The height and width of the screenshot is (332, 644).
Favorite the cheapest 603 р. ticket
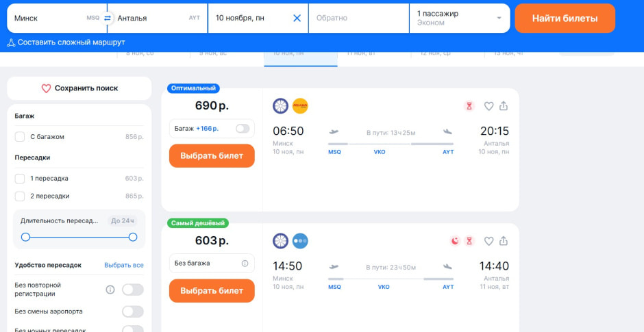click(488, 241)
